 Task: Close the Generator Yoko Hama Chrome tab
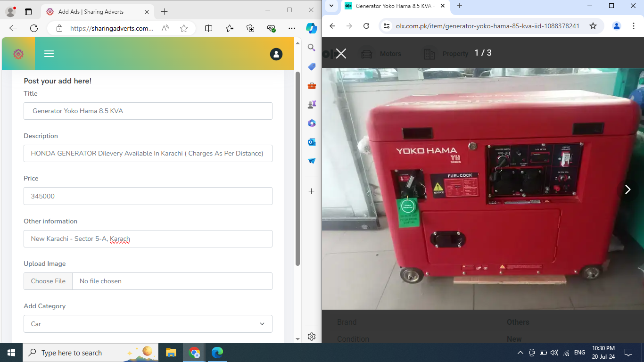click(x=443, y=6)
